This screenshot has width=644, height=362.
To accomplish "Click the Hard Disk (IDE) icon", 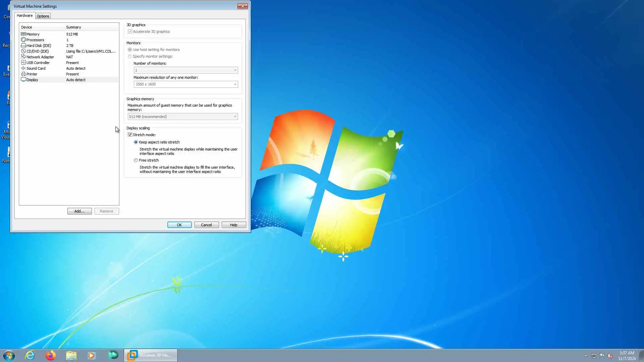I will [x=23, y=46].
